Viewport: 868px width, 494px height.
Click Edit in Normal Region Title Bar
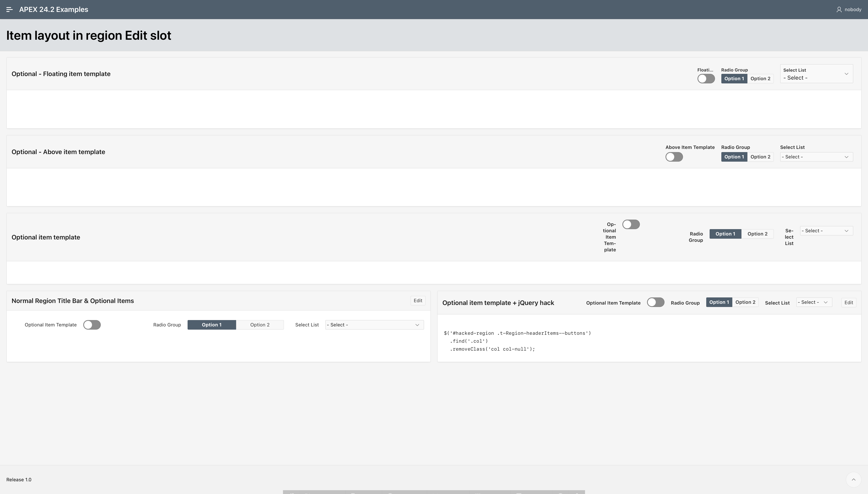point(418,301)
